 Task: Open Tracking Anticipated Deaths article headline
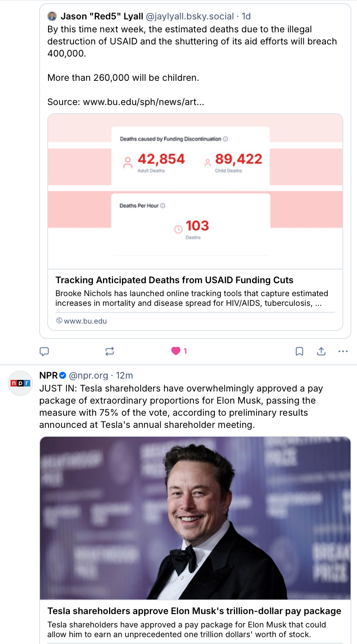click(x=174, y=280)
